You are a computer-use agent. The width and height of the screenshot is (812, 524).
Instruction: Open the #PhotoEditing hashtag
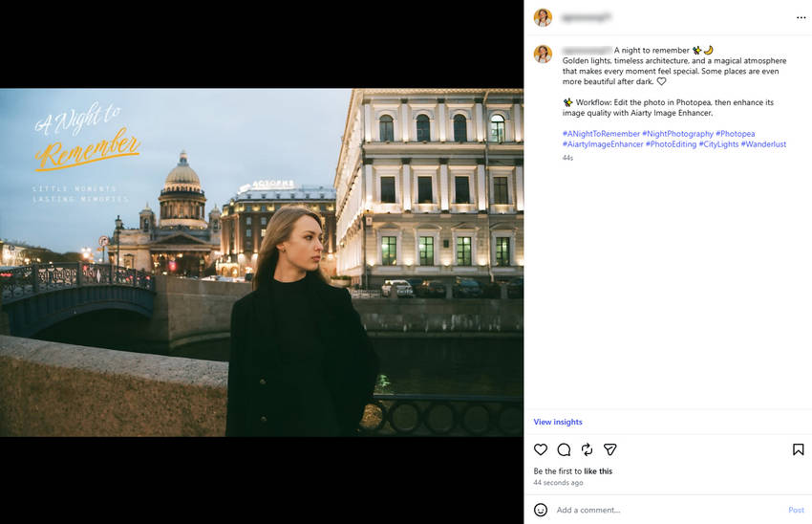[672, 144]
